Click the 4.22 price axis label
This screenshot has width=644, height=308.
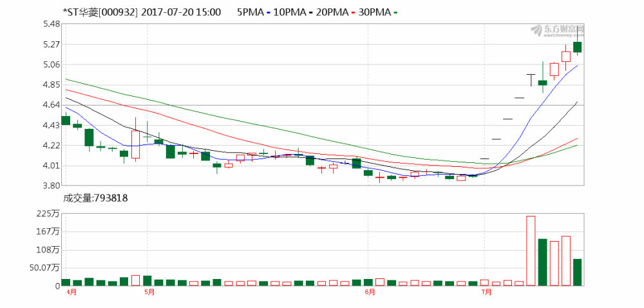coord(52,146)
